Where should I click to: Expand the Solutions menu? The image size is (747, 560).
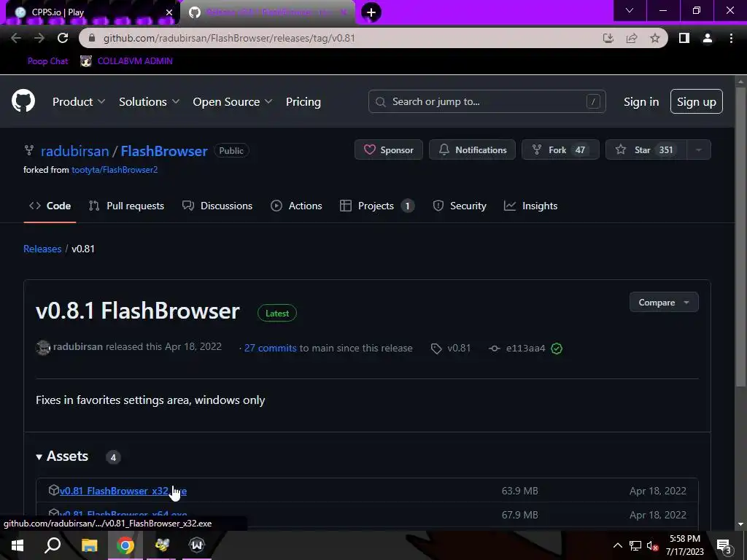click(x=149, y=101)
